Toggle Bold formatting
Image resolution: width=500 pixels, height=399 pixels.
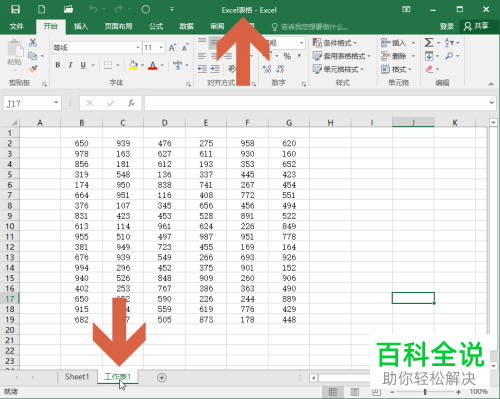click(58, 65)
